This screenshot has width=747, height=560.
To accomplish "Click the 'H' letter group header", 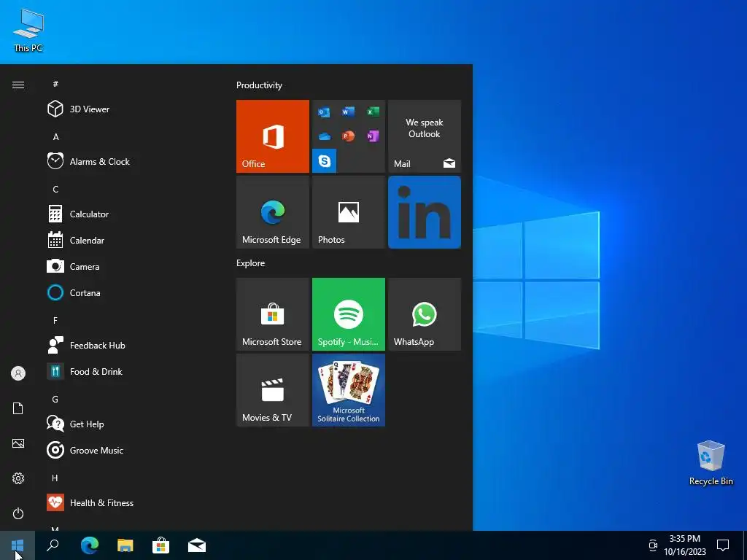I will click(x=55, y=478).
